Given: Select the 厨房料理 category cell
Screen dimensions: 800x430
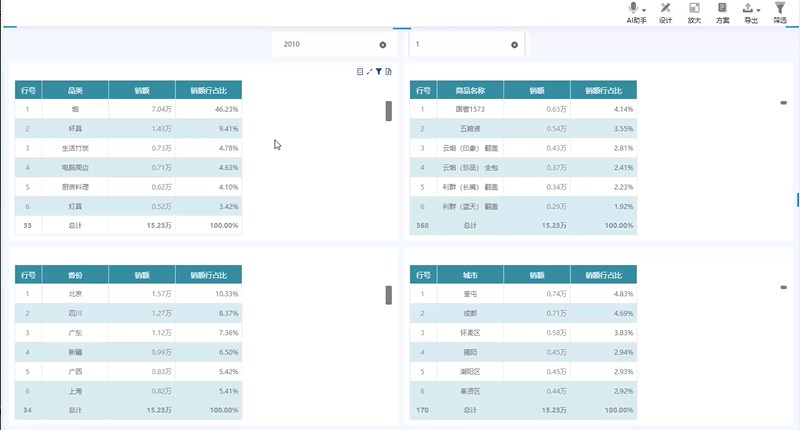Looking at the screenshot, I should [x=75, y=187].
